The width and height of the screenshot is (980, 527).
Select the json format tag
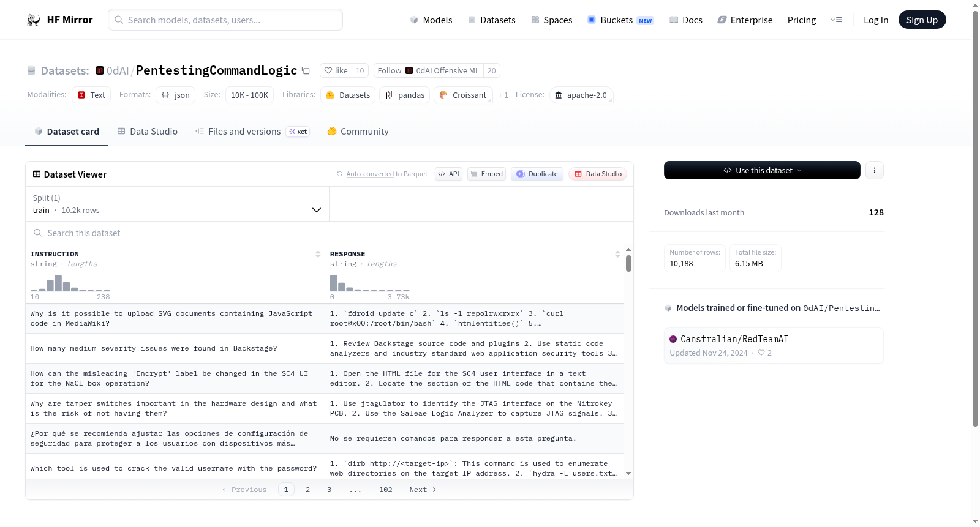[x=175, y=95]
